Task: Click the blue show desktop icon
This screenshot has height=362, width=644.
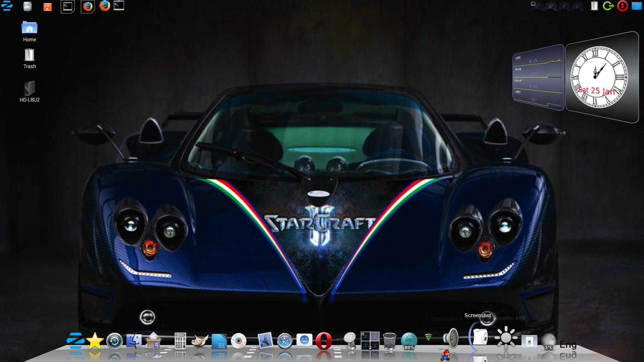Action: click(x=637, y=6)
